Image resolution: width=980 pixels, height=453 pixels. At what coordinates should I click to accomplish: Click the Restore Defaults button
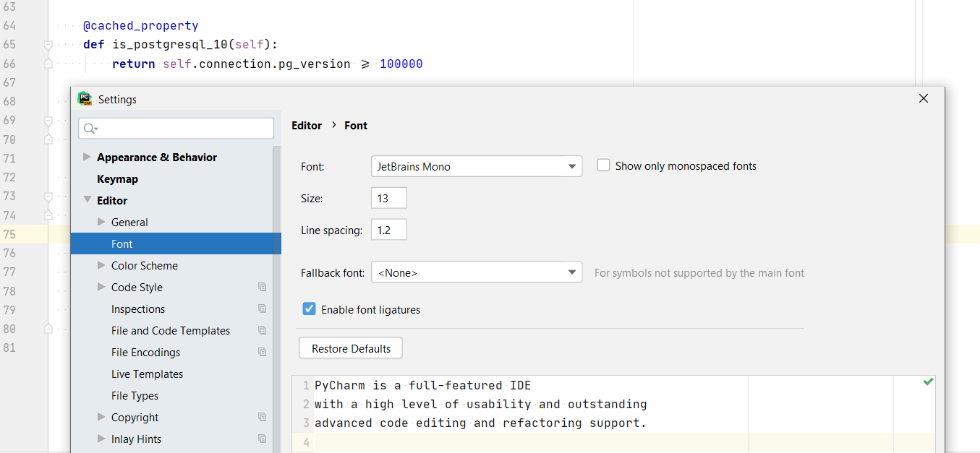(x=351, y=348)
